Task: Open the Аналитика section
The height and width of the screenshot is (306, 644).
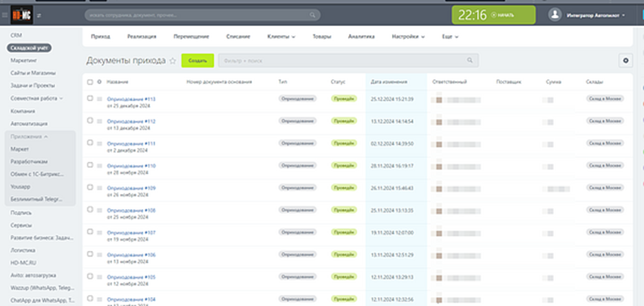Action: point(361,36)
